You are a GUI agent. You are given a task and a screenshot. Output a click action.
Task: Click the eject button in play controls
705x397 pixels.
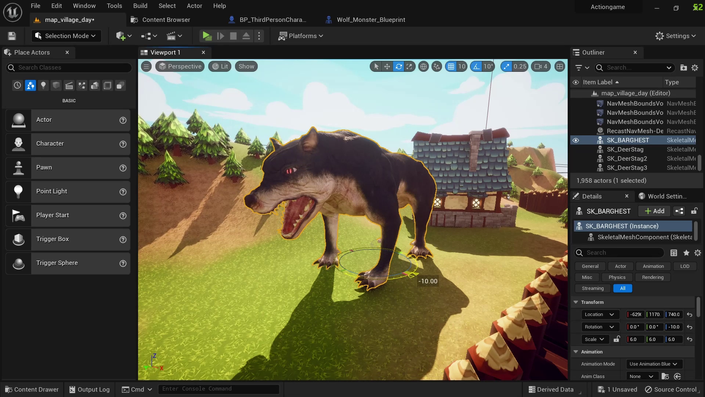tap(246, 36)
